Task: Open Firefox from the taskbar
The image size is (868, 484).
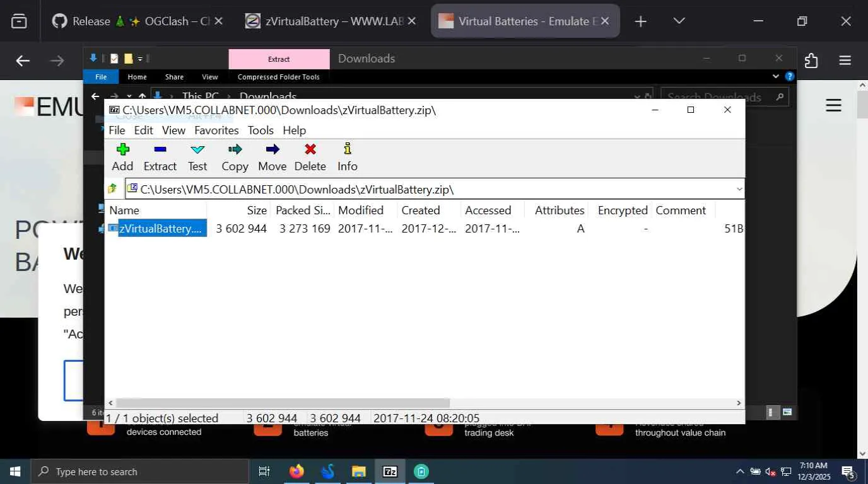Action: pyautogui.click(x=296, y=471)
